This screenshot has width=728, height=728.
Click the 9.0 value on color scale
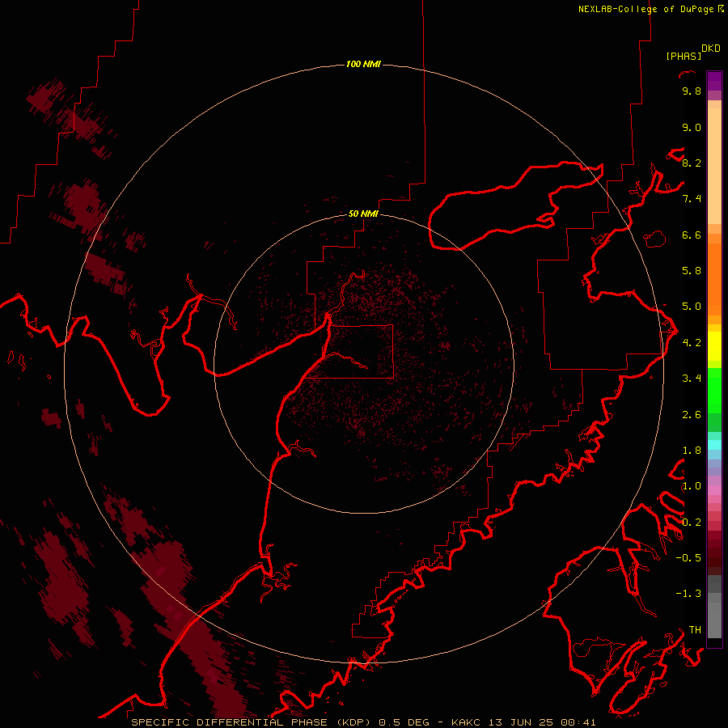(x=692, y=127)
